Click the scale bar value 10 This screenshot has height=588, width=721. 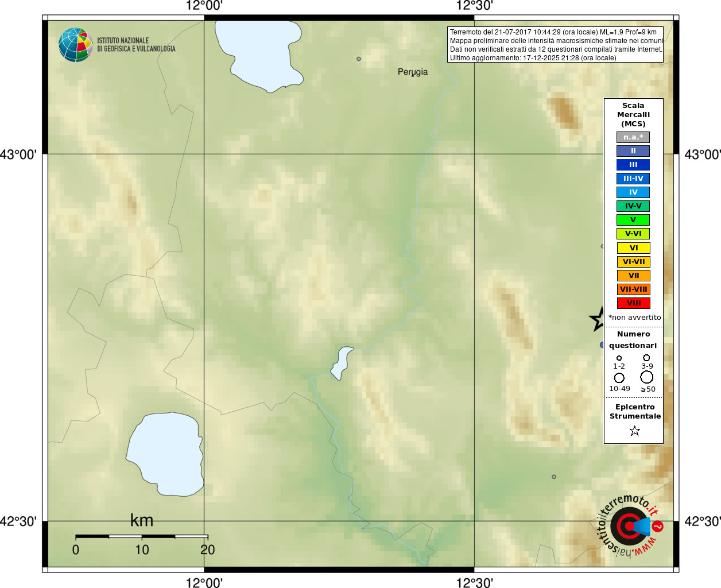point(142,550)
